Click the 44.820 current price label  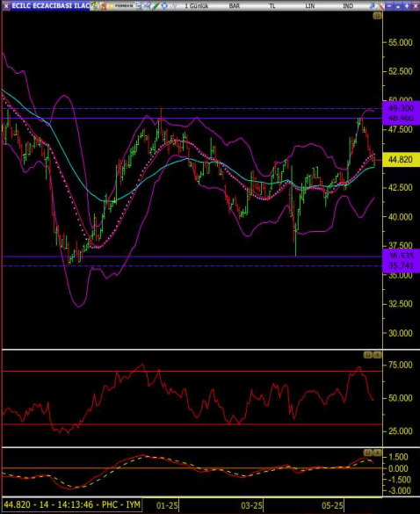pyautogui.click(x=401, y=160)
